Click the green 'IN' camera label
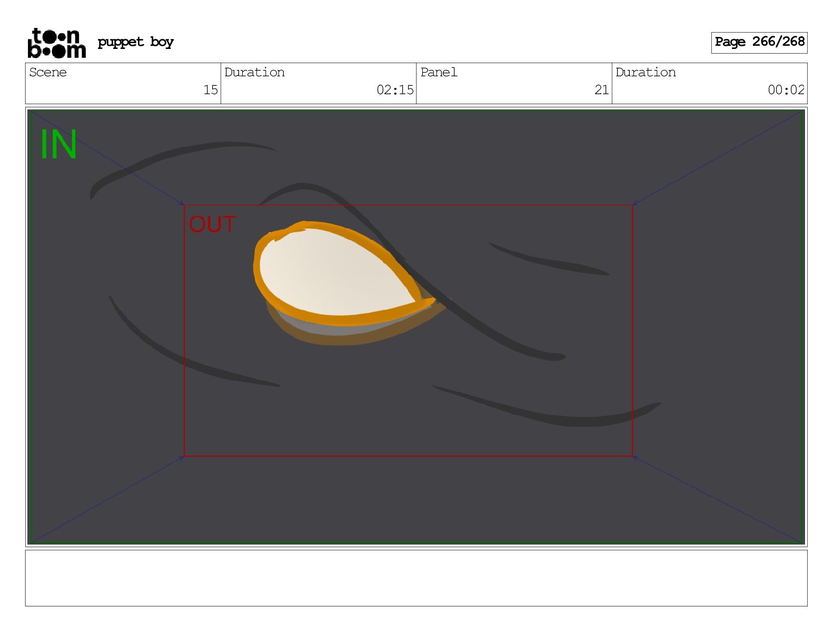The height and width of the screenshot is (644, 834). click(58, 144)
